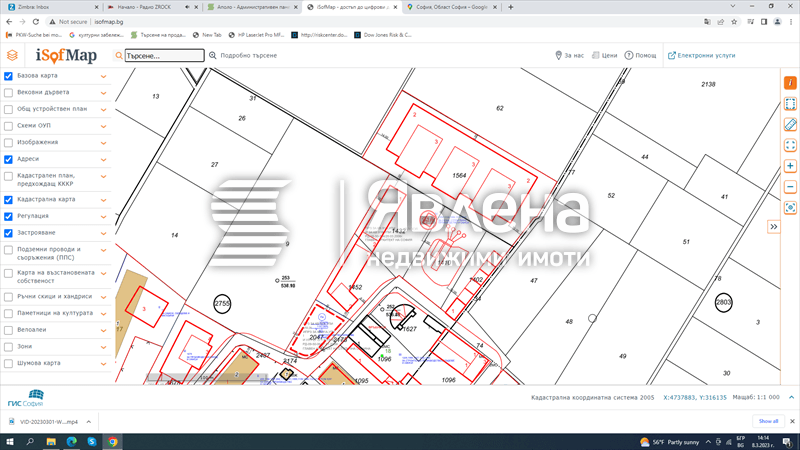Go back in browser history
Screen dimensions: 800x450
tap(9, 22)
